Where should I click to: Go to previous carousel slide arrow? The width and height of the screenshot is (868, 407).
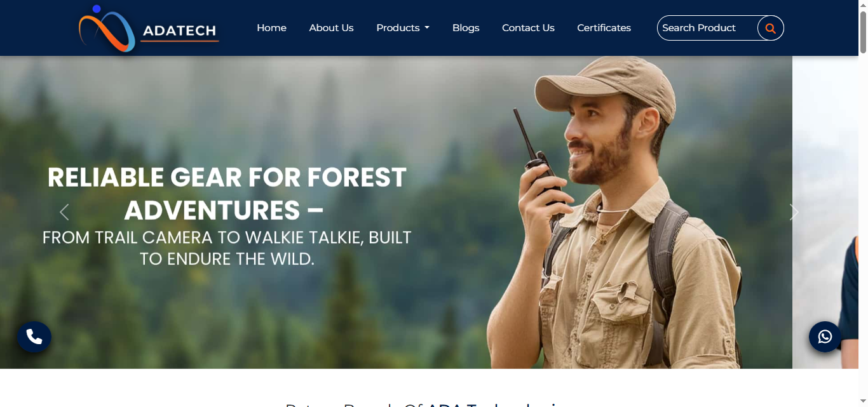(x=64, y=212)
